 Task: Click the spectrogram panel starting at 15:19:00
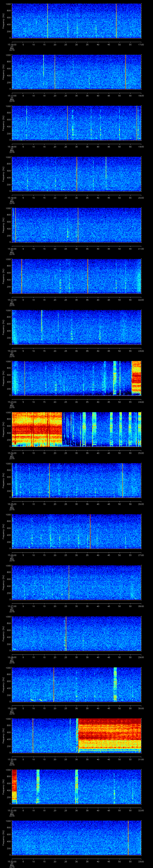77,174
